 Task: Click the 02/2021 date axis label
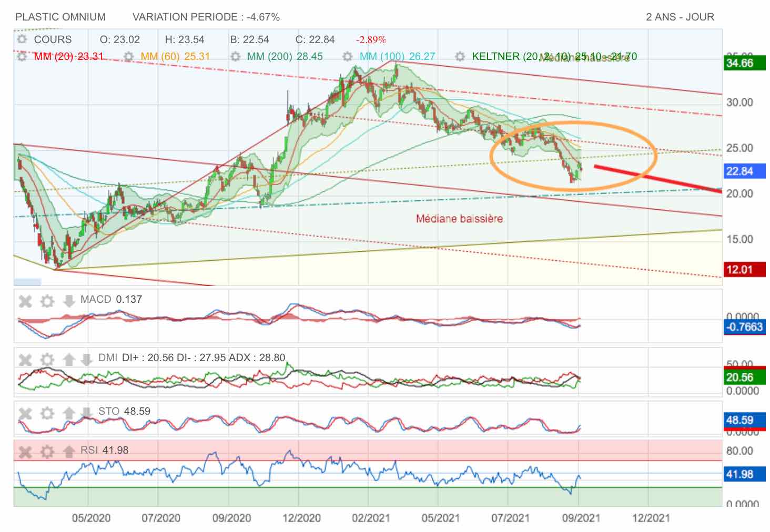click(x=371, y=518)
